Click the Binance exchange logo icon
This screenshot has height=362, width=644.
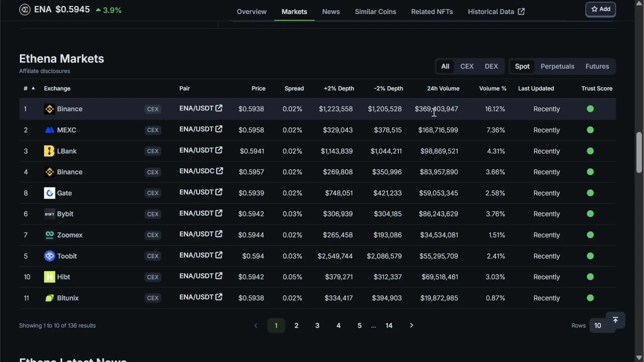click(49, 109)
